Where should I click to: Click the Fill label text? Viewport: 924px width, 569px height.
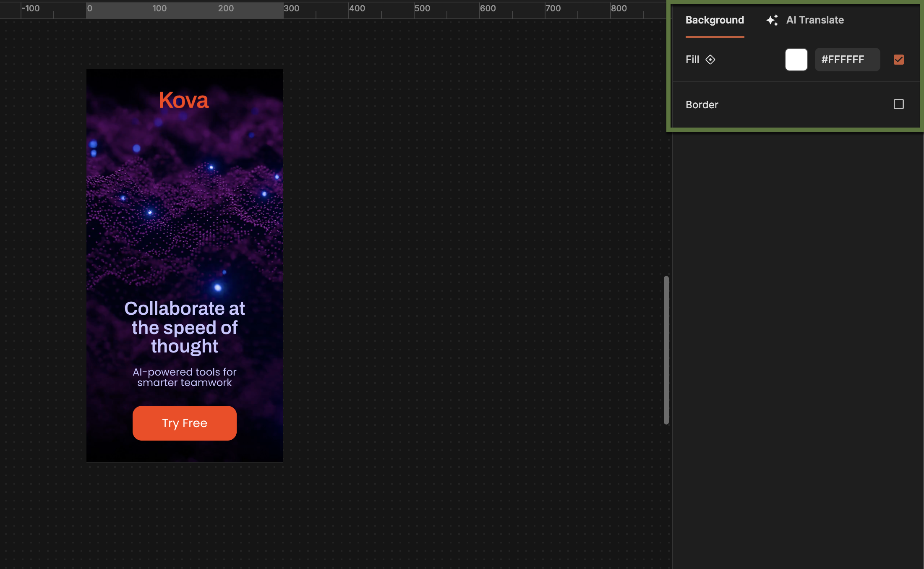tap(692, 60)
